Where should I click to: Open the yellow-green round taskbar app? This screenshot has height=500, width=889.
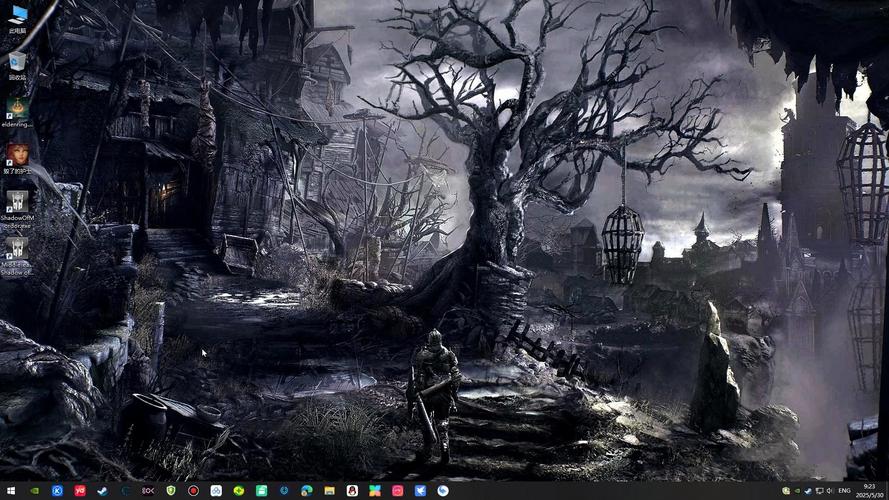pyautogui.click(x=239, y=490)
